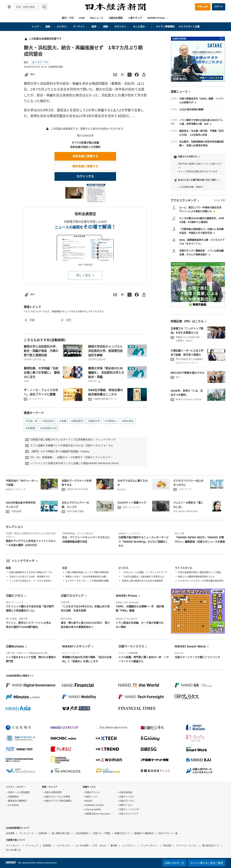The width and height of the screenshot is (231, 868).
Task: Select the #イラン軍事衝突 topic link
Action: click(x=165, y=27)
